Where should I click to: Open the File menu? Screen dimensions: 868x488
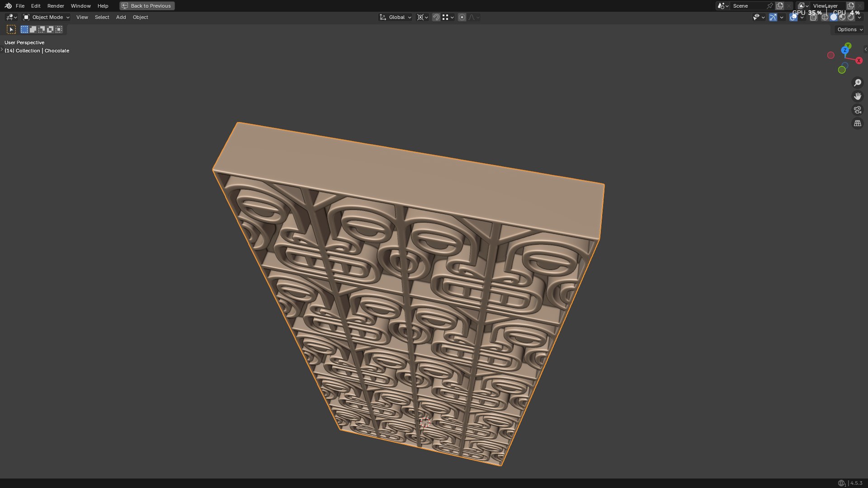pos(20,6)
